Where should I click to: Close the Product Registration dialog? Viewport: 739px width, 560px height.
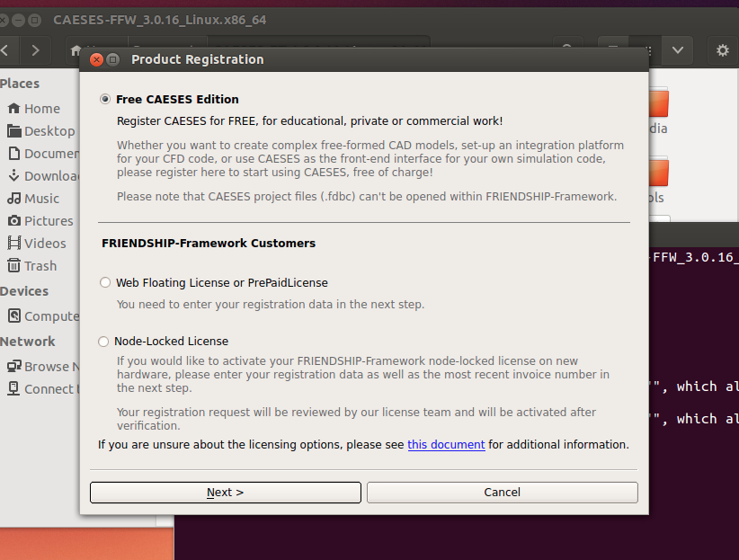(96, 59)
